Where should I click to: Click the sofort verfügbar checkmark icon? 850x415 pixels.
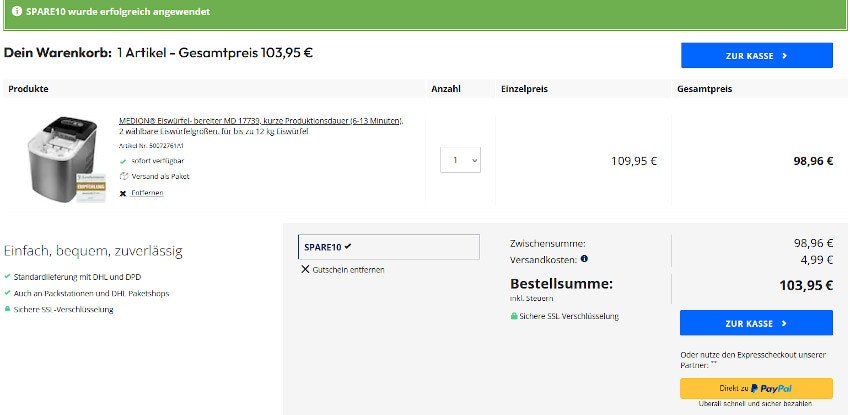123,161
